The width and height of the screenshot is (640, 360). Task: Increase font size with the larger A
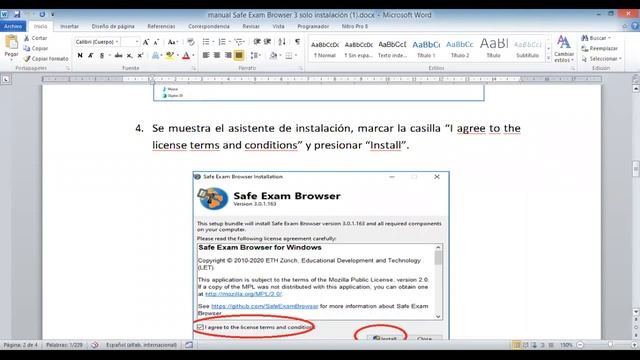[x=146, y=42]
